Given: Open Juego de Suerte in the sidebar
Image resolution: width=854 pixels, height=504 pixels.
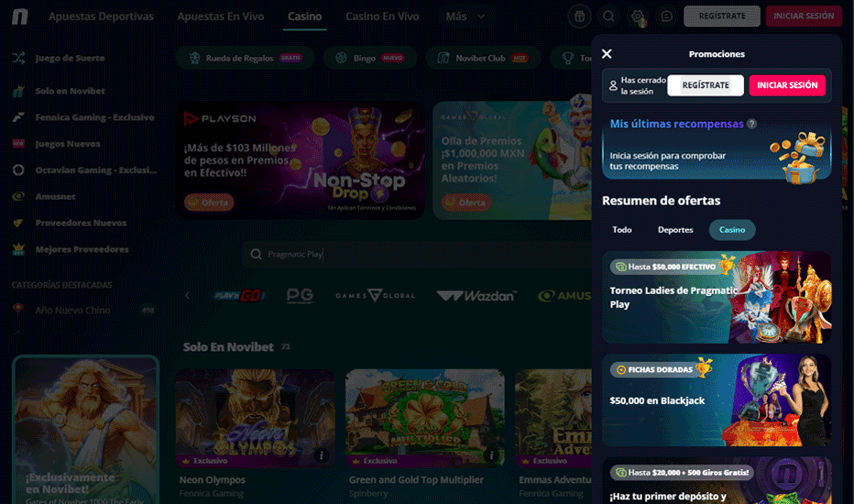Looking at the screenshot, I should [x=70, y=58].
